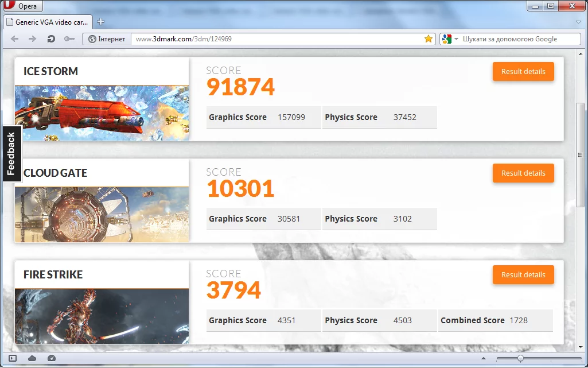
Task: Select the ICE STORM heading
Action: click(x=50, y=71)
